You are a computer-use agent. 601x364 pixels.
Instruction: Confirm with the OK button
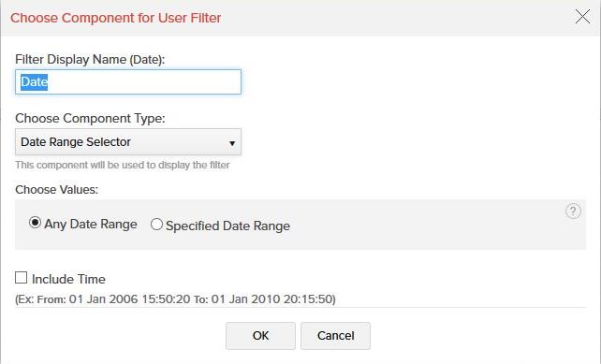tap(260, 336)
